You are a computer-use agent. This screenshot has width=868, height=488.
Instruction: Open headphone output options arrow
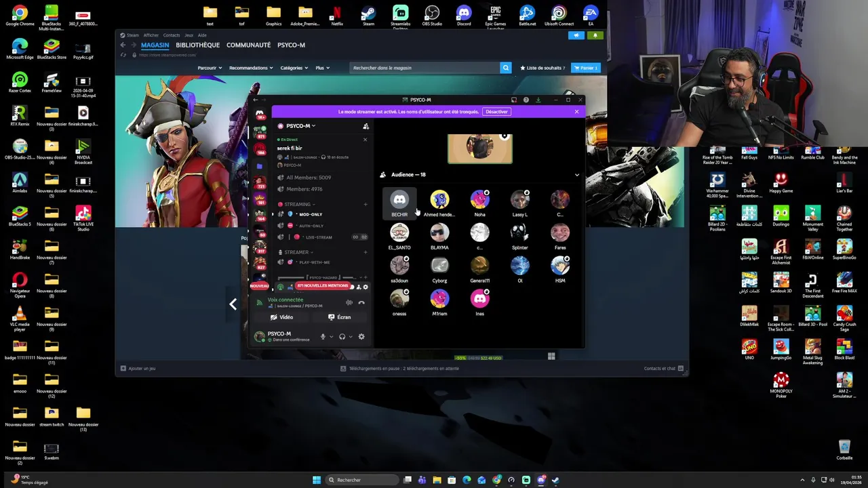(x=351, y=336)
